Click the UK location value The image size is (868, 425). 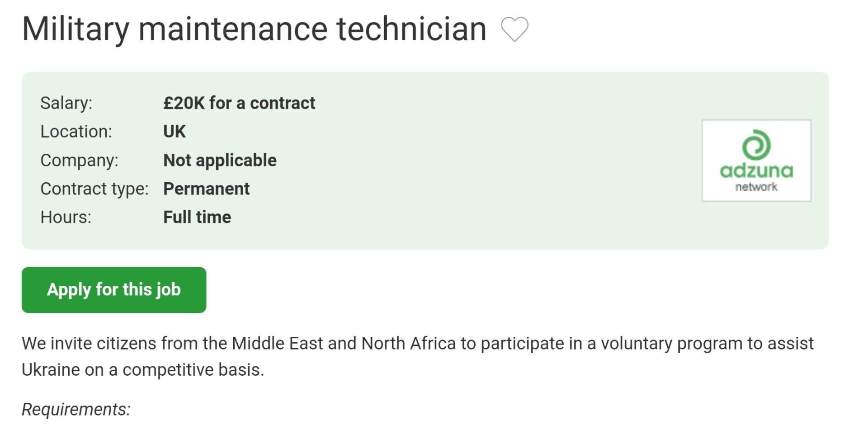pyautogui.click(x=175, y=132)
